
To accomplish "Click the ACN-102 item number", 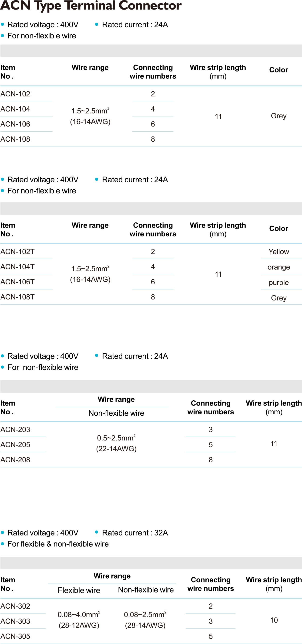I will (x=15, y=94).
